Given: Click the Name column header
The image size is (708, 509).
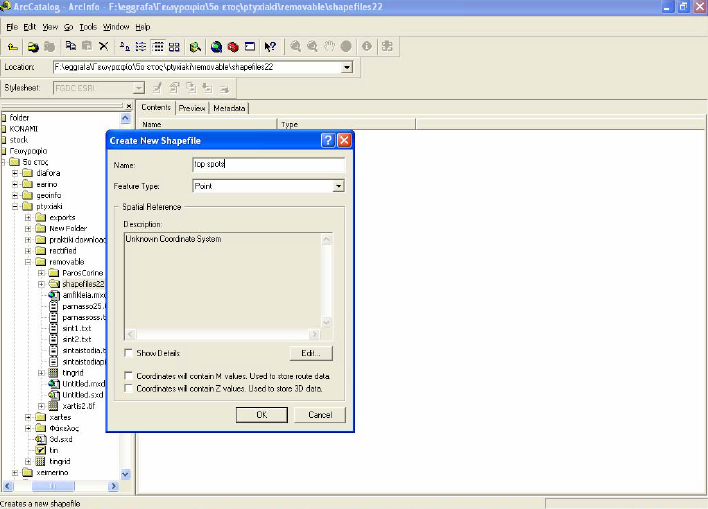Looking at the screenshot, I should [x=207, y=124].
